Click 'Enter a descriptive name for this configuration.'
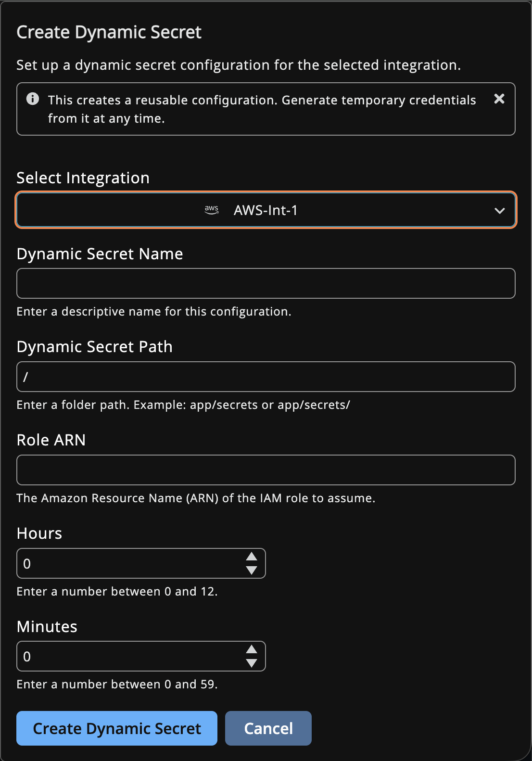This screenshot has height=761, width=532. [154, 311]
